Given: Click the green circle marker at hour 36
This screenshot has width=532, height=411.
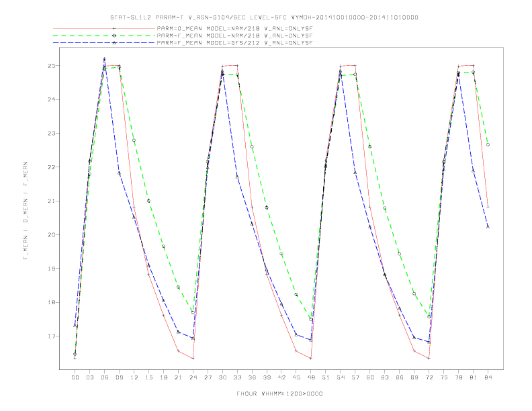Looking at the screenshot, I should pos(252,146).
